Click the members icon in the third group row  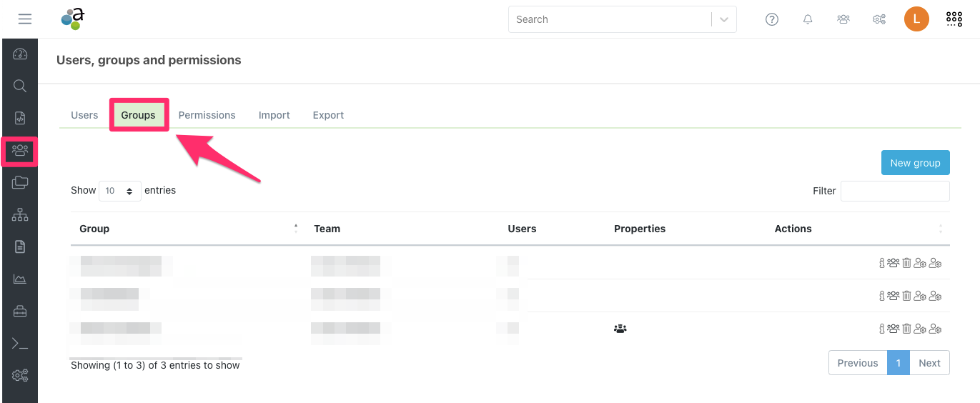pyautogui.click(x=894, y=329)
